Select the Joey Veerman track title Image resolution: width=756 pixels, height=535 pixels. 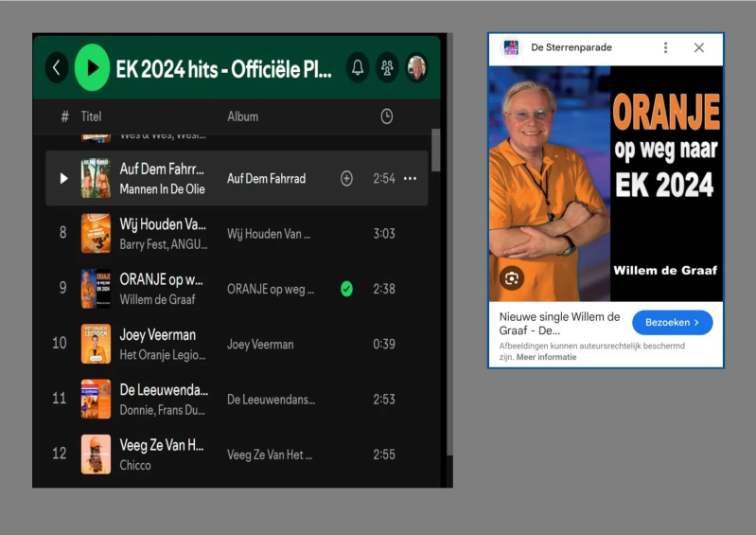[x=158, y=334]
